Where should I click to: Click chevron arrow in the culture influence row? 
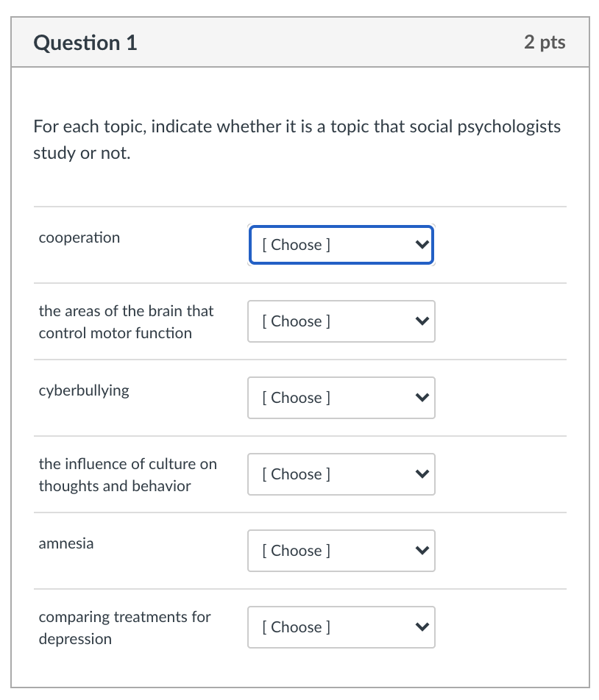(x=422, y=474)
